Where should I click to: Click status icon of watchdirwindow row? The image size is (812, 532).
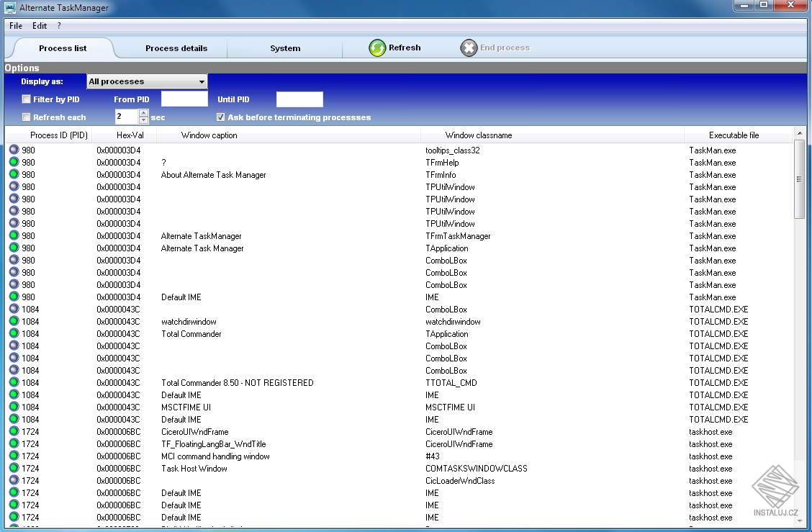coord(14,321)
